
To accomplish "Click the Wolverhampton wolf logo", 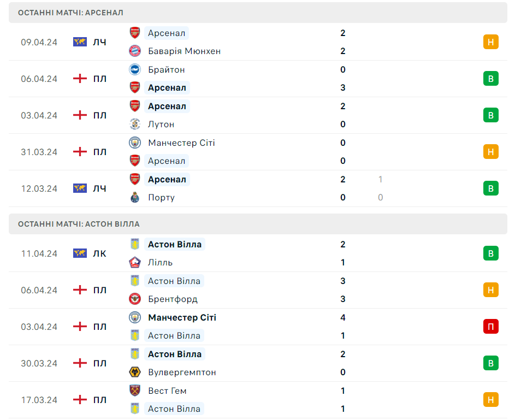I will 135,372.
